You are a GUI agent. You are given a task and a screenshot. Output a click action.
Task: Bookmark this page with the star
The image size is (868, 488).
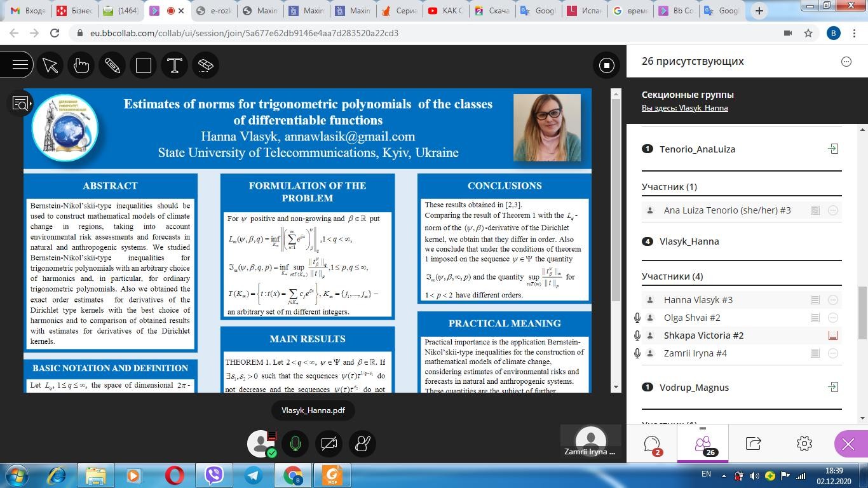(808, 33)
